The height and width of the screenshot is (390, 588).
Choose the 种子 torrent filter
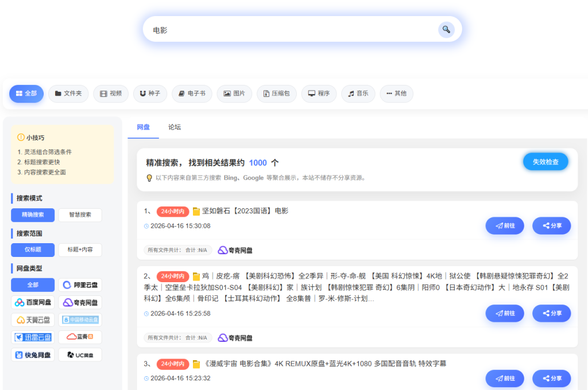click(x=150, y=93)
